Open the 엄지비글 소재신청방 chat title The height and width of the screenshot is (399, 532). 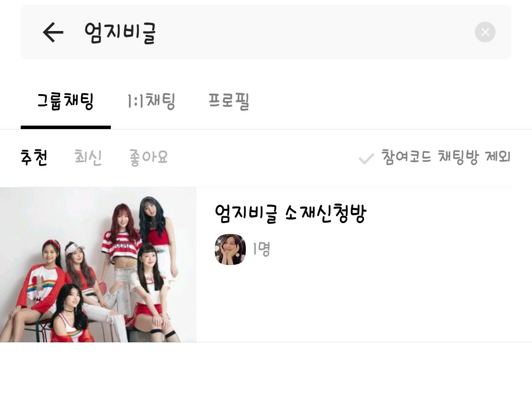pos(291,214)
